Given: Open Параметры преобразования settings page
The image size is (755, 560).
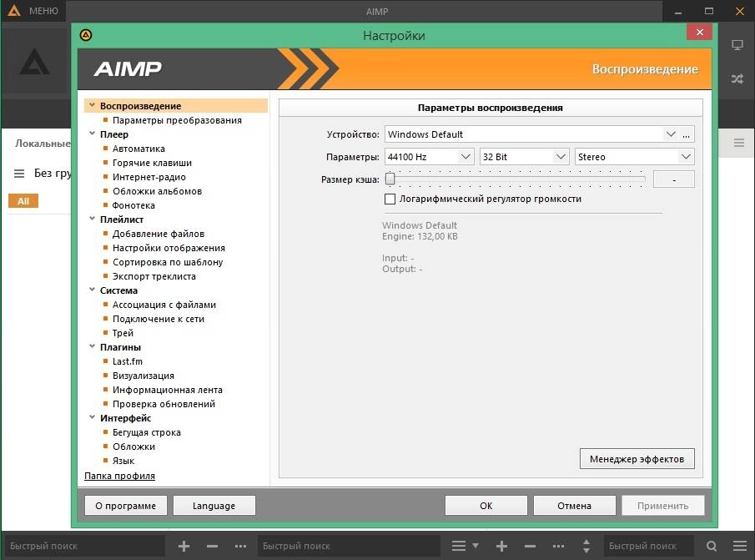Looking at the screenshot, I should 177,120.
